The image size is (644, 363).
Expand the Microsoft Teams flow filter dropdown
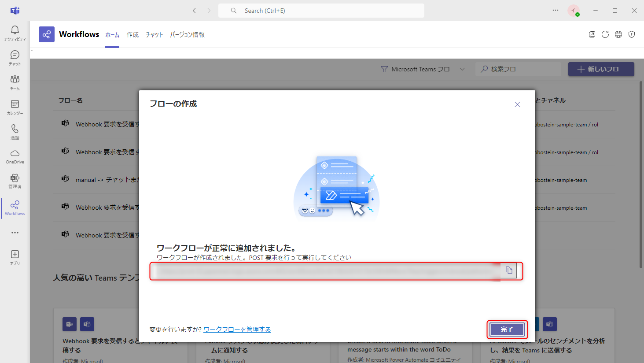tap(423, 69)
